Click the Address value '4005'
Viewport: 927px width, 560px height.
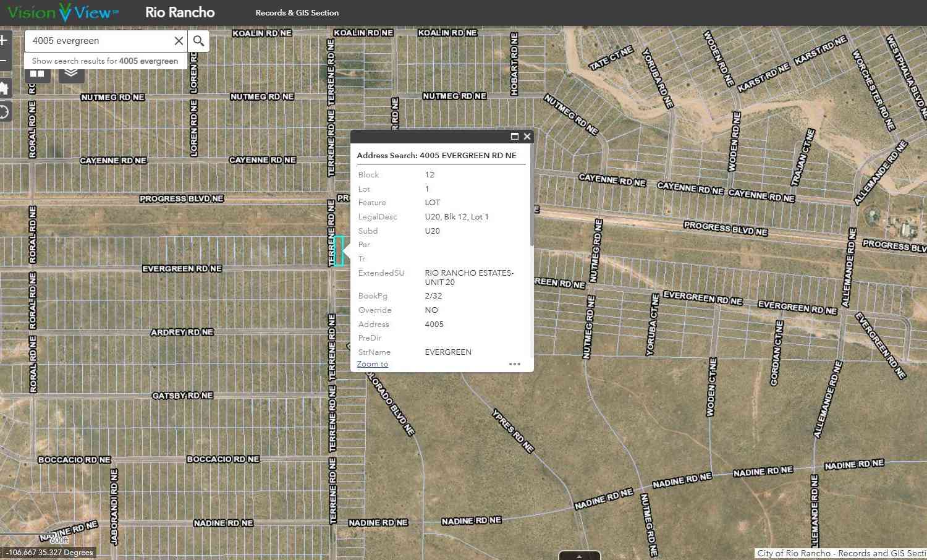[x=434, y=325]
